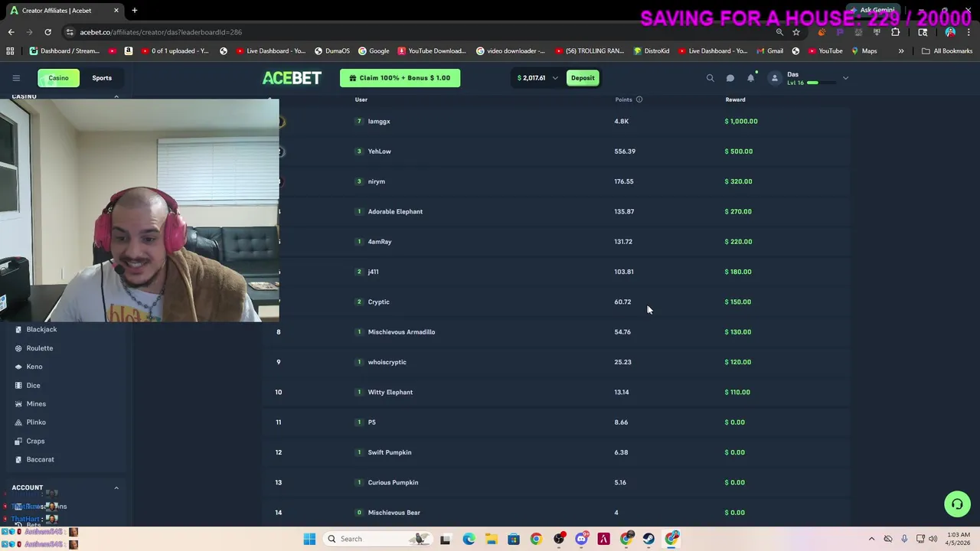Open Steam from the taskbar

(x=648, y=539)
